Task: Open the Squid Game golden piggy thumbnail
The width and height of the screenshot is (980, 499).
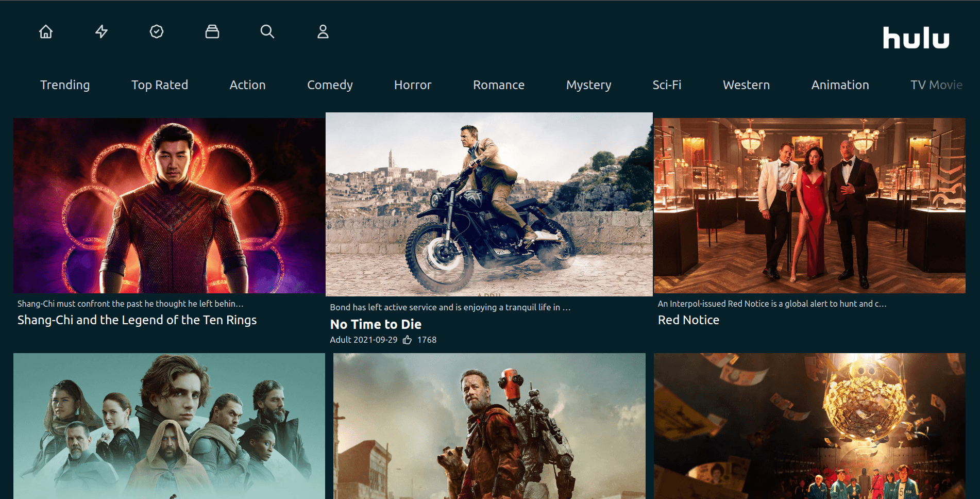Action: 809,426
